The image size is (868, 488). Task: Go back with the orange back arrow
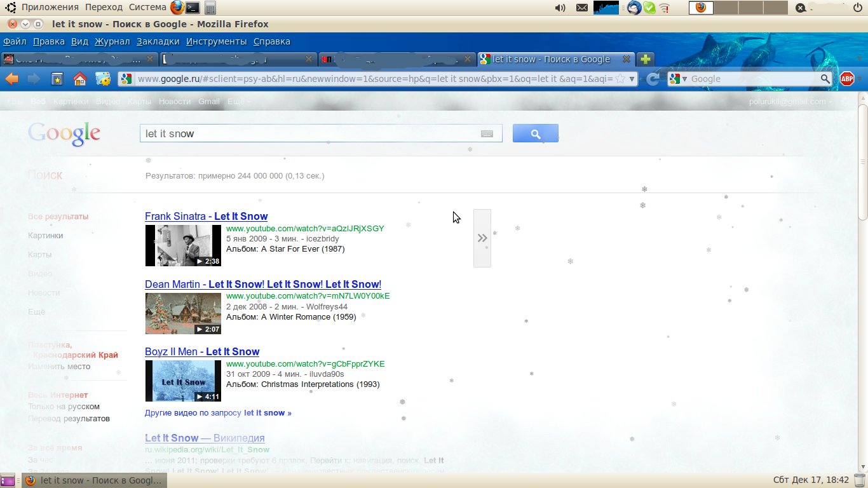point(12,79)
